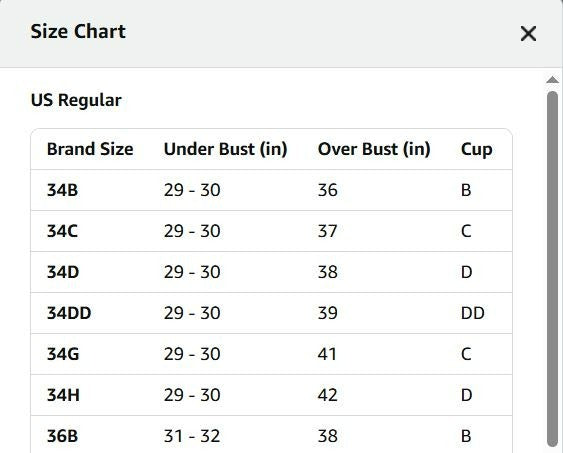
Task: Click the over bust value 42
Action: 327,395
